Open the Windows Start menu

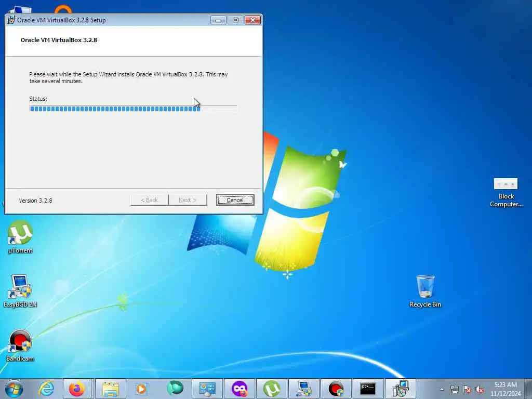tap(14, 389)
